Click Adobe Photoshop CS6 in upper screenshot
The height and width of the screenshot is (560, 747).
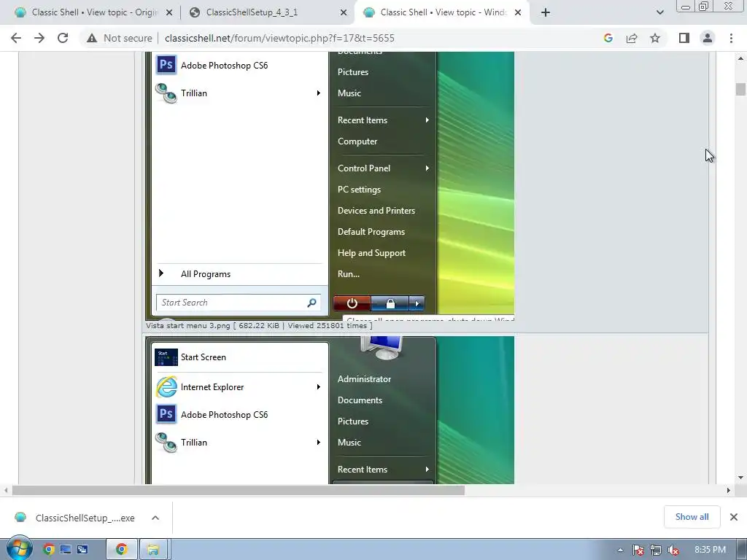point(225,65)
